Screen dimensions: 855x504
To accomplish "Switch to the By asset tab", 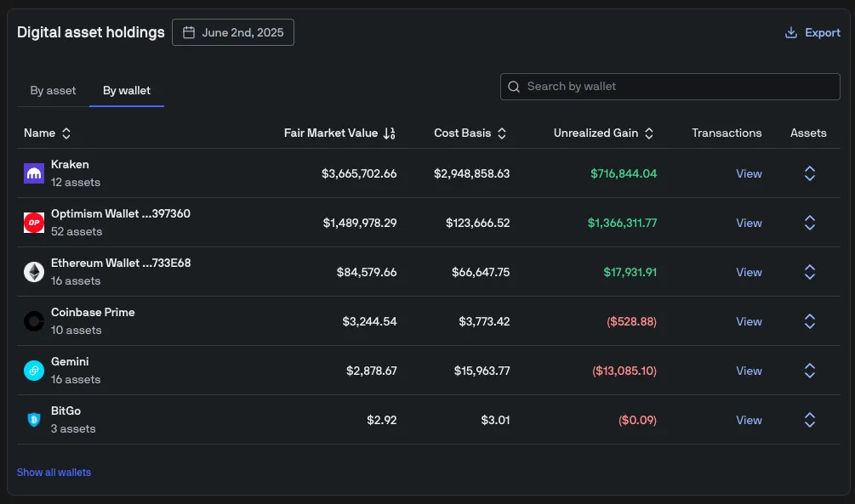I will [53, 90].
